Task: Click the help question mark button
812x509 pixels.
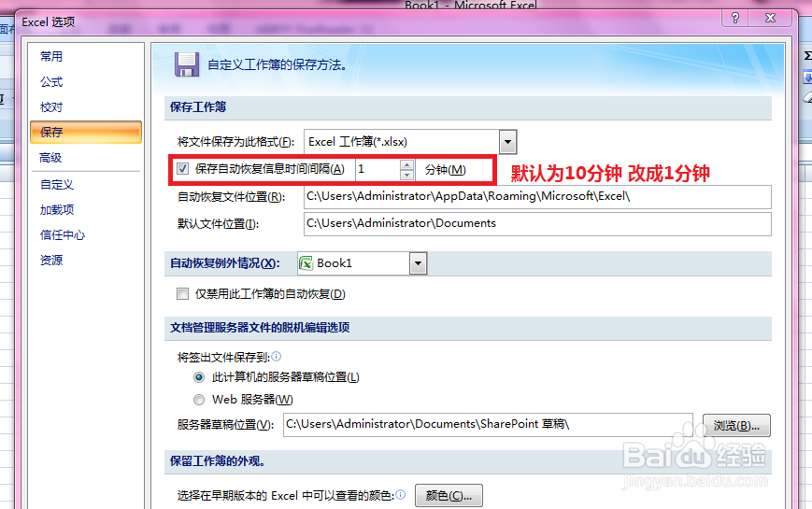Action: coord(735,18)
